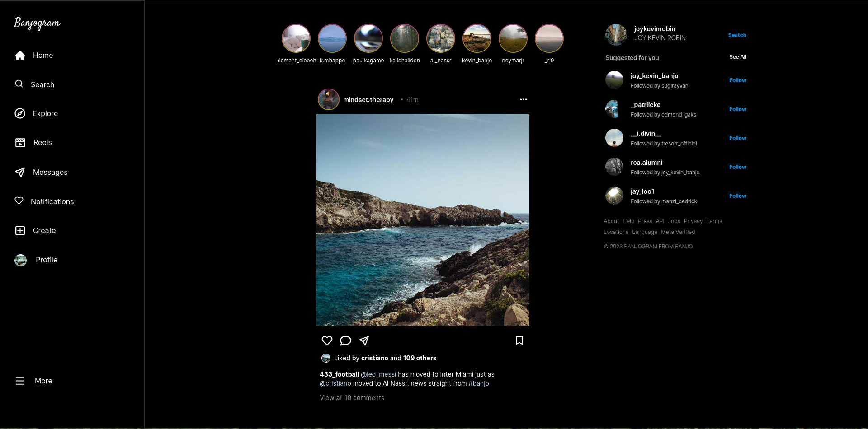Click the _patriicke suggestion avatar
The height and width of the screenshot is (429, 868).
coord(614,109)
